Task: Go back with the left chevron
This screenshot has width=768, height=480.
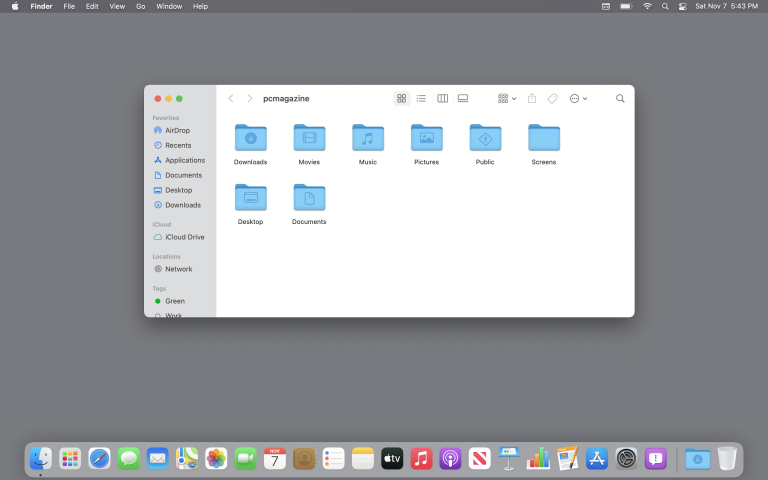Action: coord(231,99)
